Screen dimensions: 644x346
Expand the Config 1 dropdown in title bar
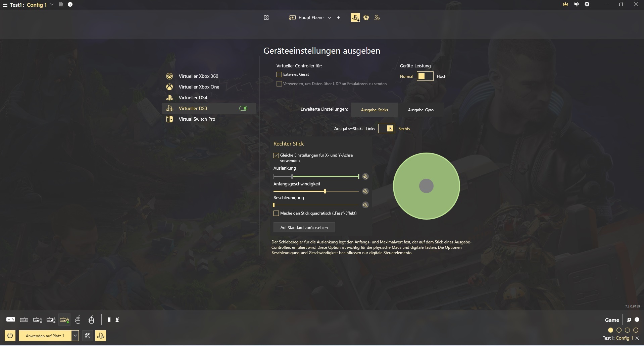click(x=52, y=5)
